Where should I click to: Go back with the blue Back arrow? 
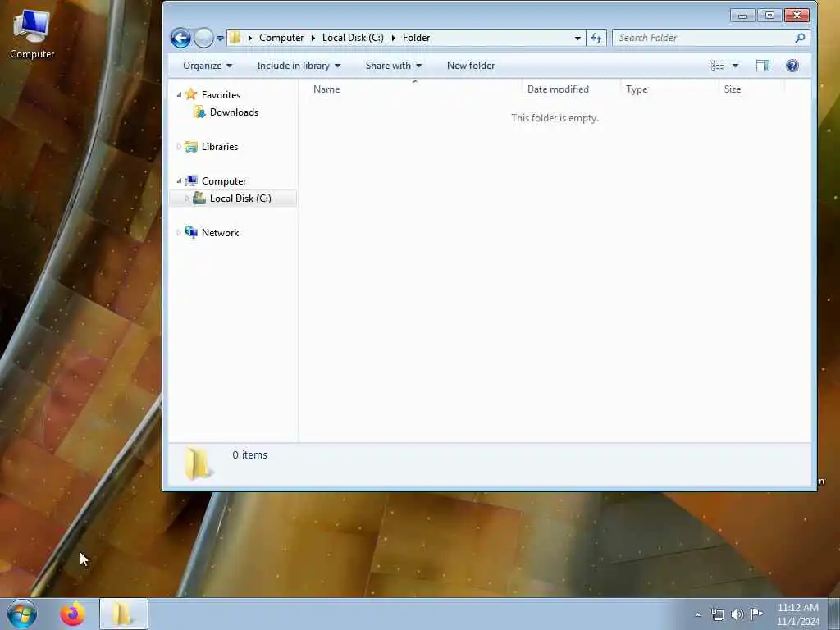(x=180, y=38)
